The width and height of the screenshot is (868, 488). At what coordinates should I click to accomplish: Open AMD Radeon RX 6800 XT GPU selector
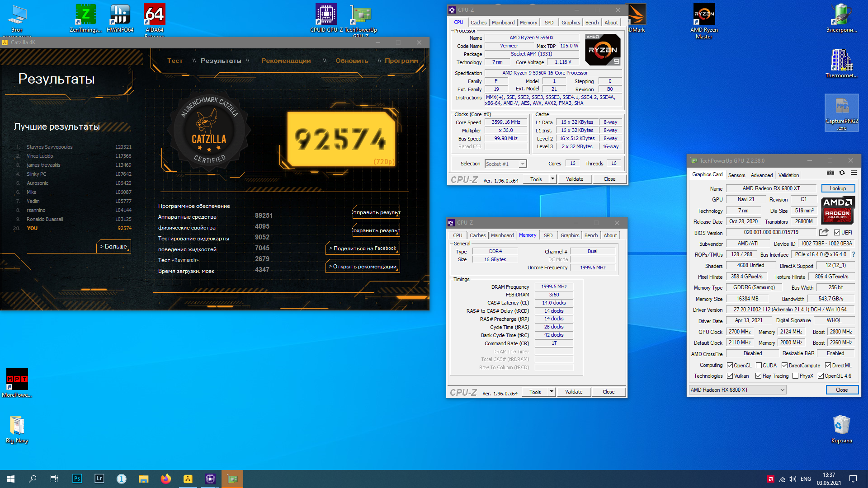click(737, 390)
